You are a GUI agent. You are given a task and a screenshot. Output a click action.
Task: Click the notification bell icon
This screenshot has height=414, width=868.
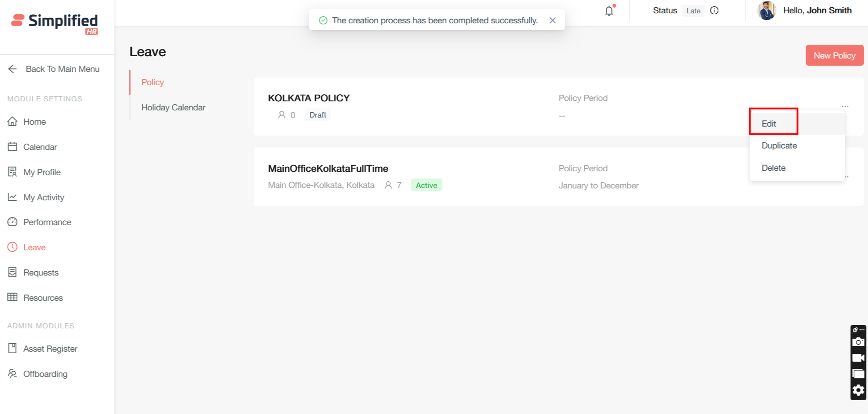coord(609,11)
